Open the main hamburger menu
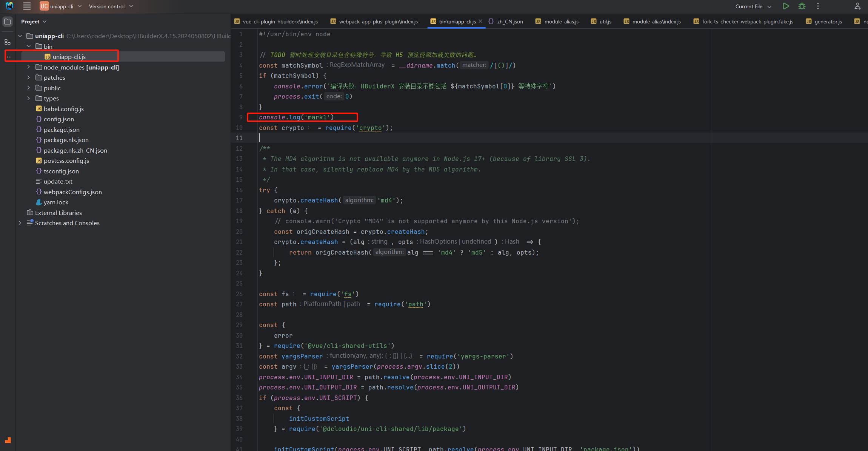This screenshot has width=868, height=451. tap(27, 6)
